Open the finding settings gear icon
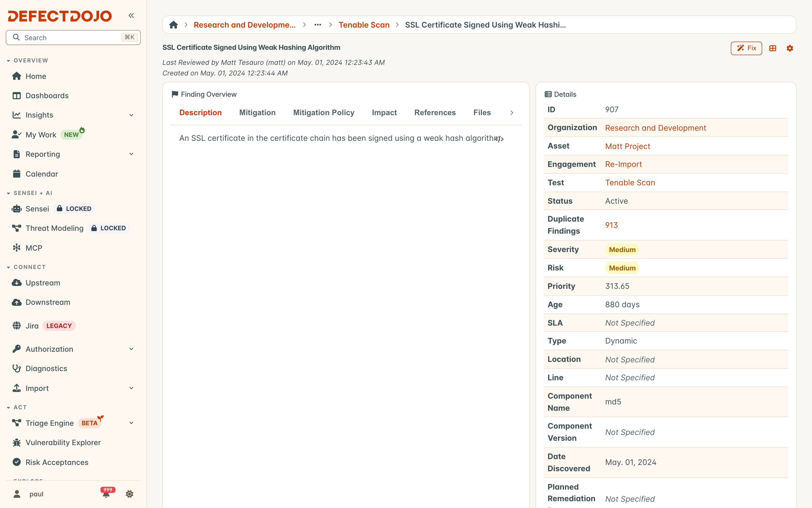This screenshot has width=812, height=508. pos(790,48)
